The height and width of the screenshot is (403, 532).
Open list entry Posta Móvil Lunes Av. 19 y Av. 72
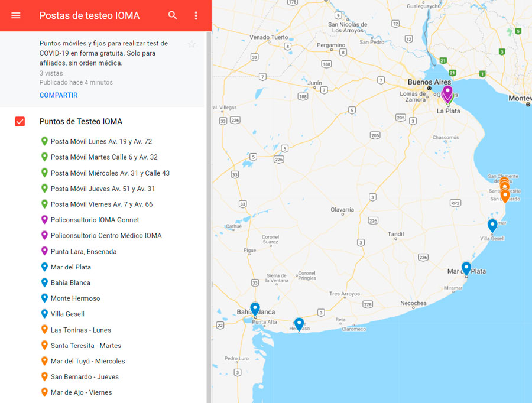(102, 141)
